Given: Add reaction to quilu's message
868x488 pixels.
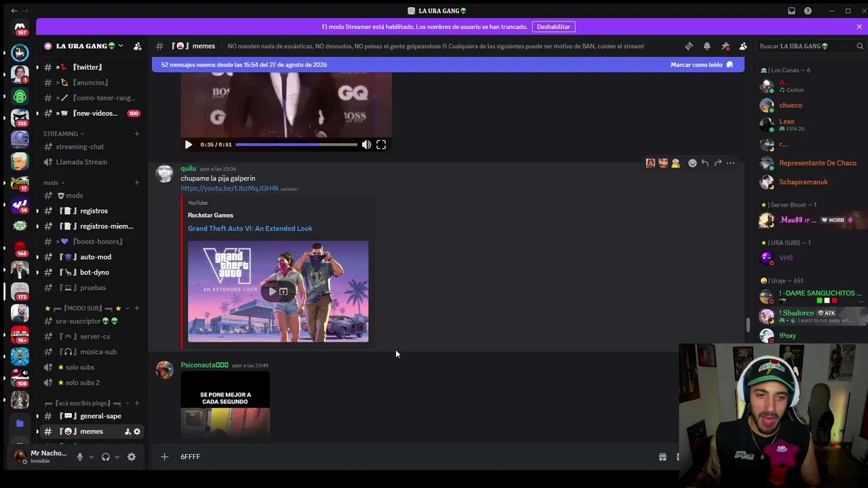Looking at the screenshot, I should click(692, 163).
